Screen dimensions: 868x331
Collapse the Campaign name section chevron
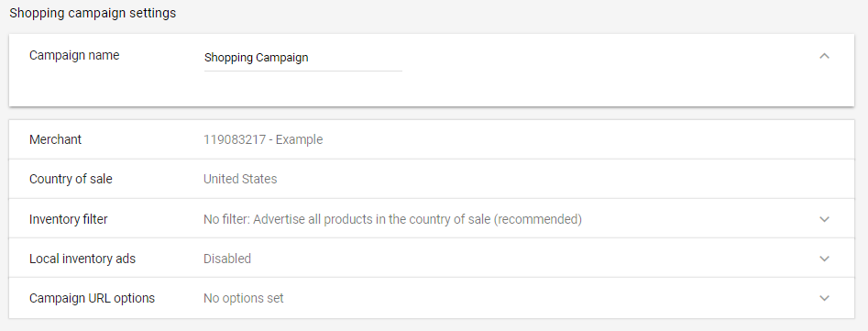[x=824, y=56]
